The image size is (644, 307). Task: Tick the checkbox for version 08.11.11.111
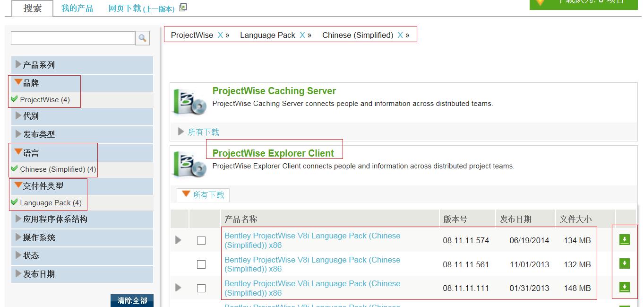[201, 288]
